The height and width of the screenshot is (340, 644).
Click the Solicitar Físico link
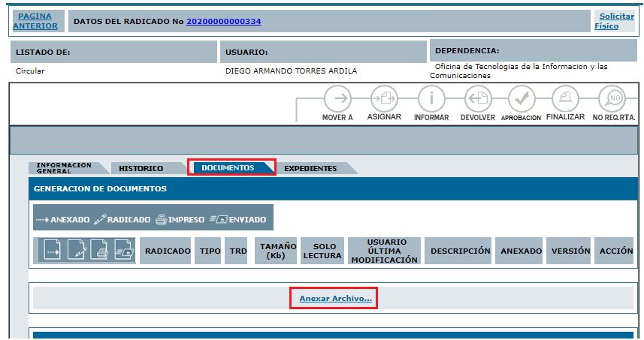(x=615, y=21)
